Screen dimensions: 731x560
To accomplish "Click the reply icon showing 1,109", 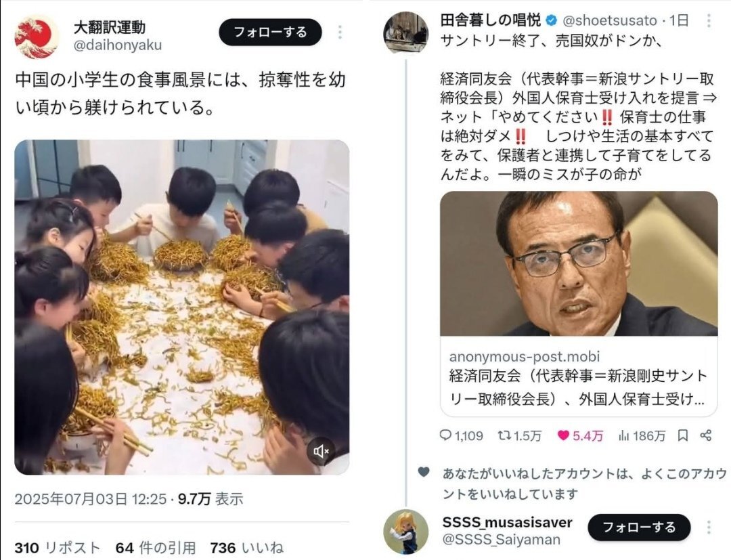I will 461,435.
